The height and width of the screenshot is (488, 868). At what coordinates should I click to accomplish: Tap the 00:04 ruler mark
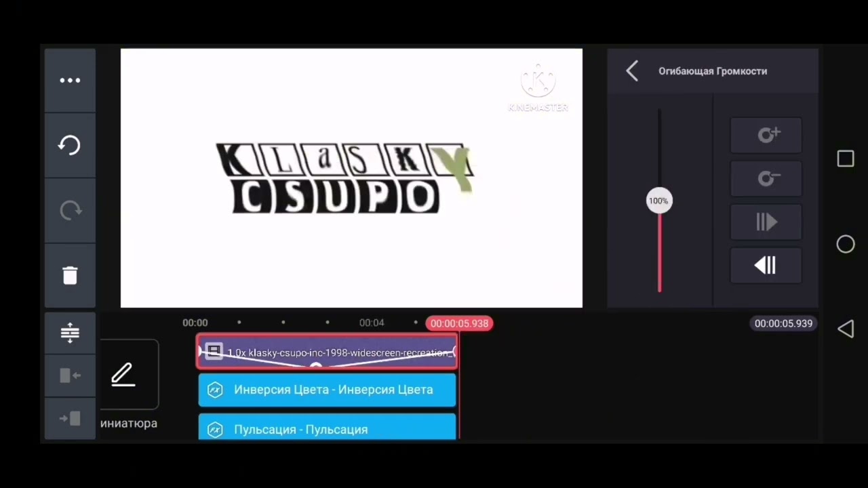(x=372, y=323)
